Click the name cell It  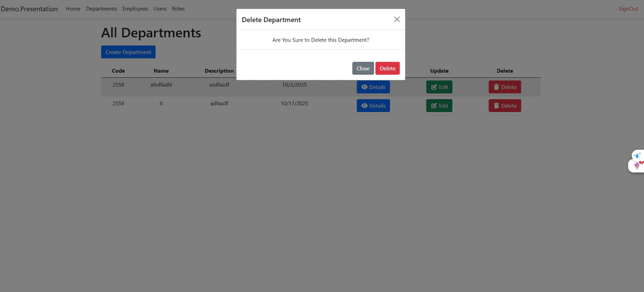[x=161, y=104]
